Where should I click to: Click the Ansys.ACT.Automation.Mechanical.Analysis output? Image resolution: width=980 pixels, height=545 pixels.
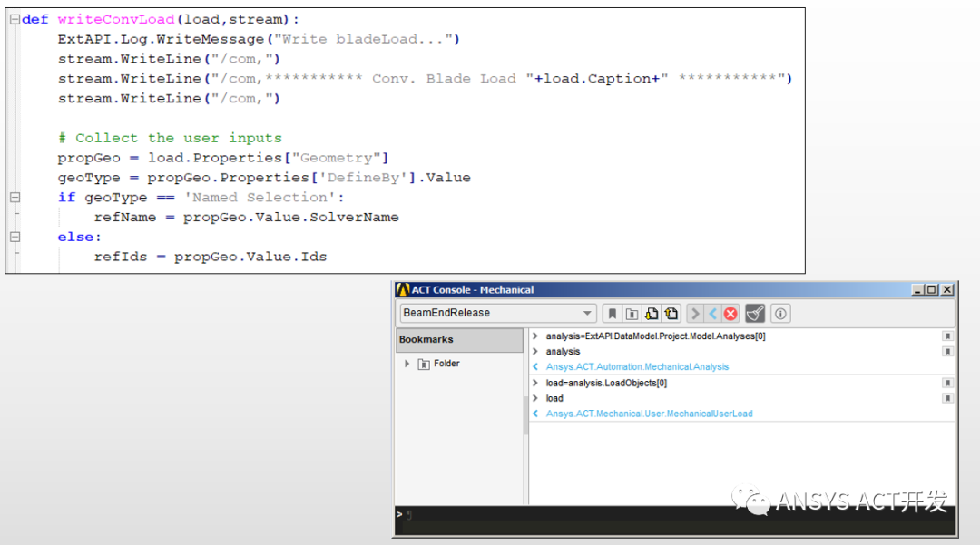637,366
